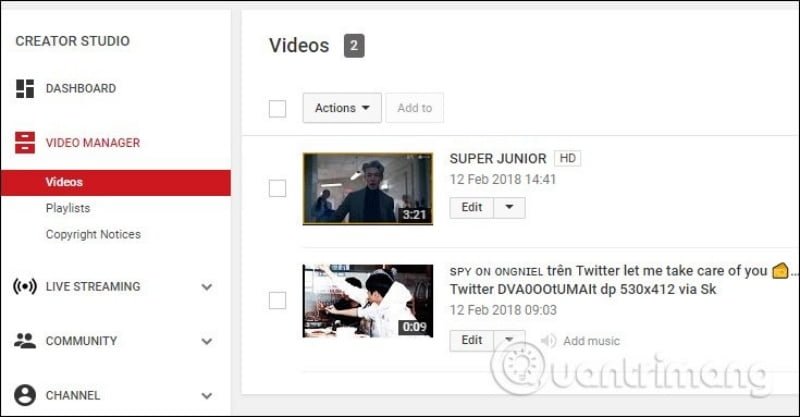Screen dimensions: 800x417
Task: Click the Community people icon
Action: [25, 341]
